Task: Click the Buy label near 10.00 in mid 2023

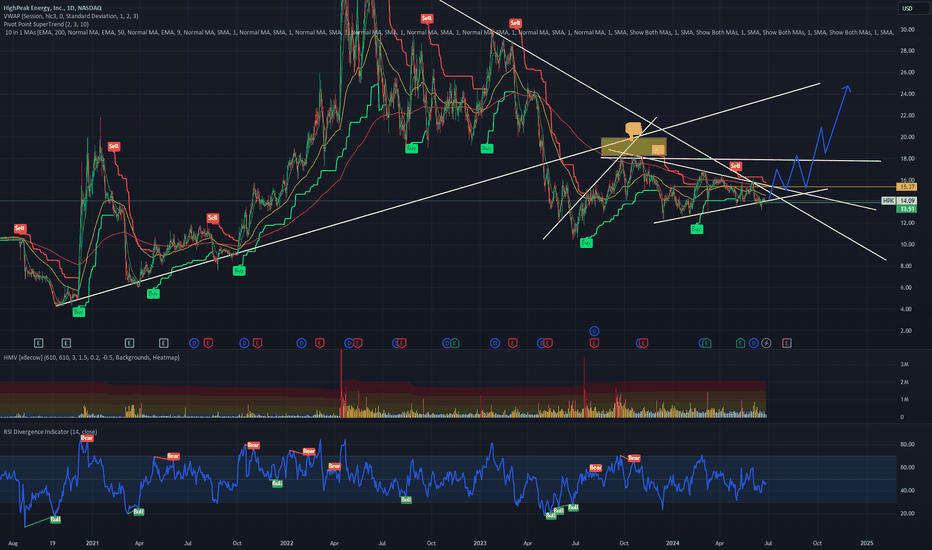Action: [586, 243]
